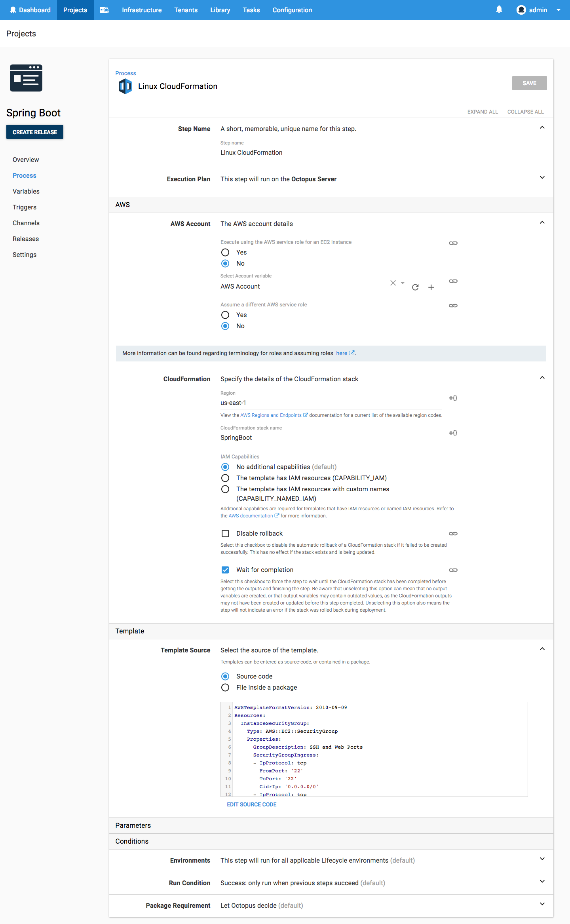Select Source code template source
570x924 pixels.
pyautogui.click(x=225, y=676)
